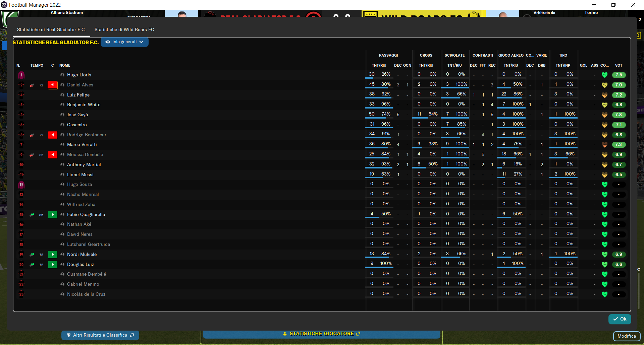Click the green substitution arrow for Nordi Mukiele
The width and height of the screenshot is (644, 345).
(53, 255)
